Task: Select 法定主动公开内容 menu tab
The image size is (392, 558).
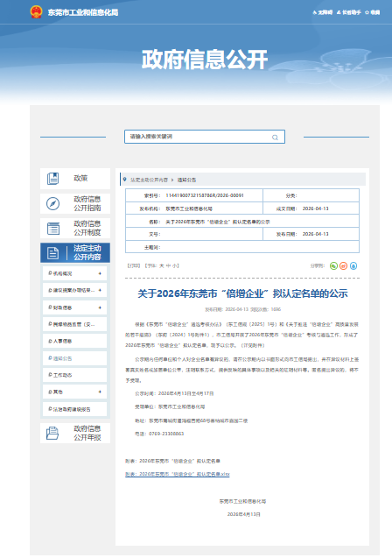Action: coord(75,252)
